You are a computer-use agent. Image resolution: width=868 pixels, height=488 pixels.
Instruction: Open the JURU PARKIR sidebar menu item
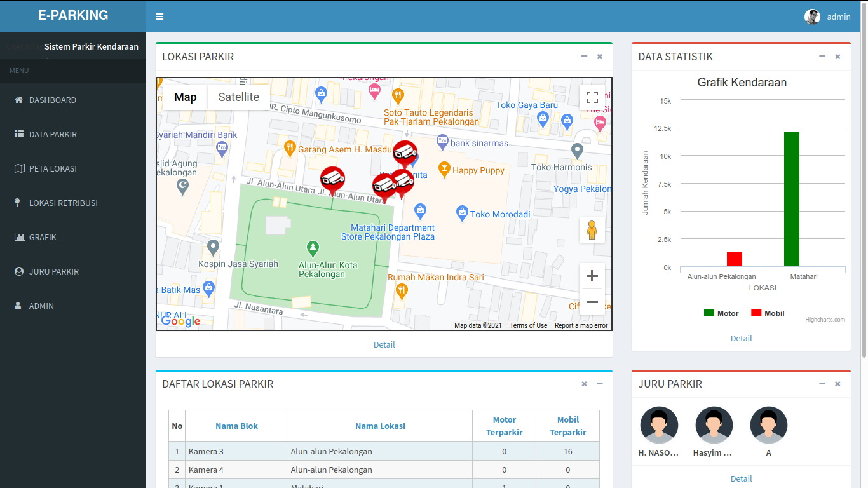pos(73,271)
